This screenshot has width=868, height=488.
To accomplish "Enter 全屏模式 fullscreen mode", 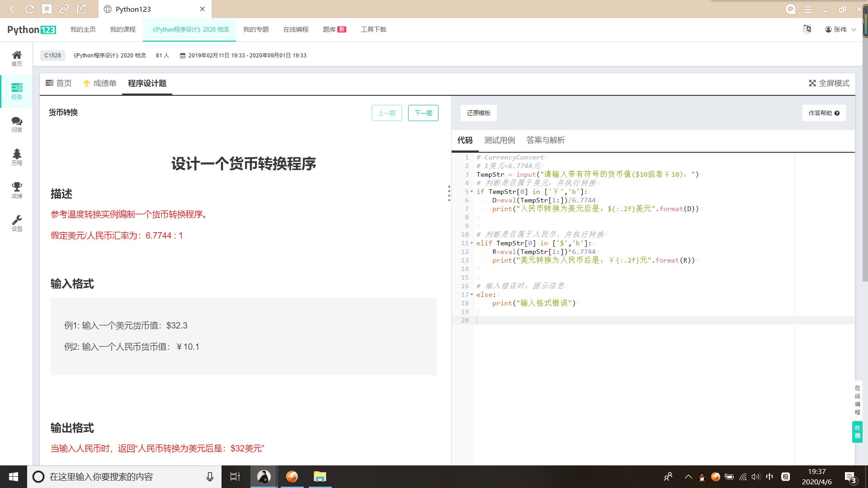I will click(x=829, y=83).
